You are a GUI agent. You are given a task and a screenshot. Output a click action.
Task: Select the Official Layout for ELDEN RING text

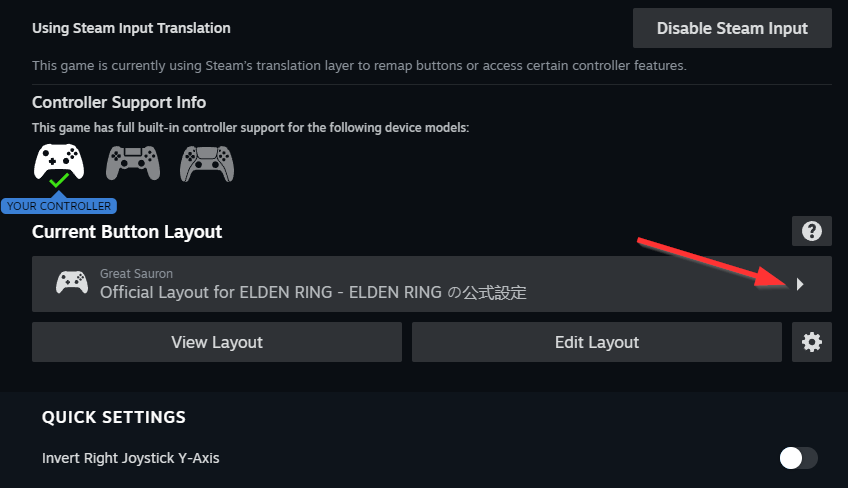coord(313,293)
